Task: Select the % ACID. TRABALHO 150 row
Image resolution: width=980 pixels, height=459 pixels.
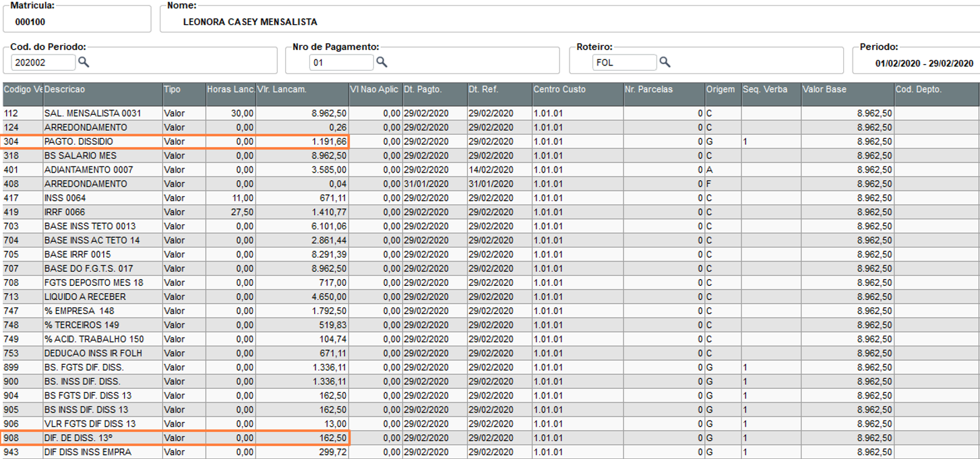Action: click(x=490, y=339)
